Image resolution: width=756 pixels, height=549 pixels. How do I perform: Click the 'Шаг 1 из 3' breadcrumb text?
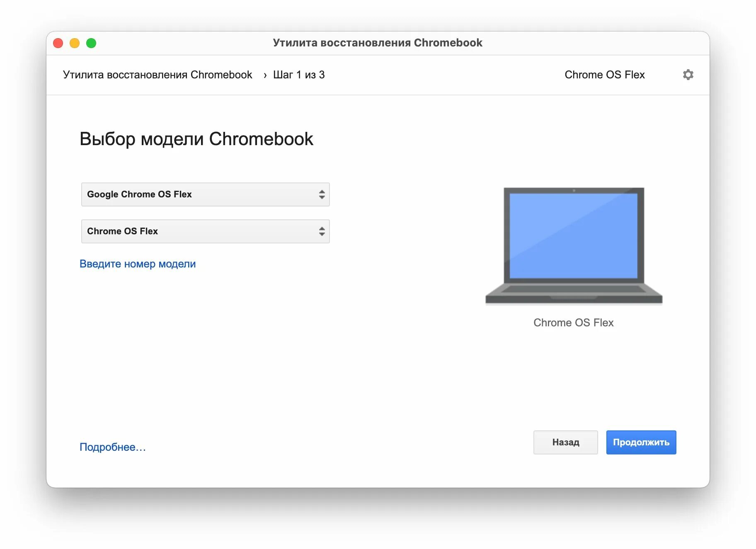tap(299, 75)
